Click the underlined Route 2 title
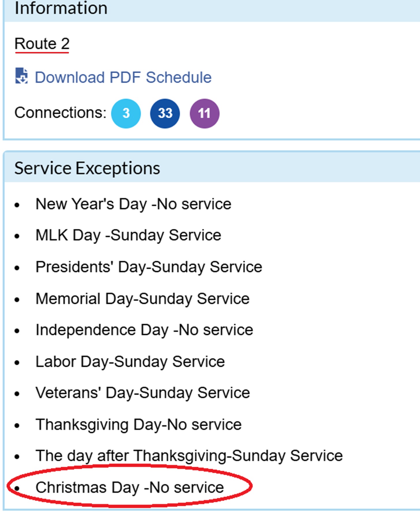The height and width of the screenshot is (512, 420). click(x=42, y=44)
